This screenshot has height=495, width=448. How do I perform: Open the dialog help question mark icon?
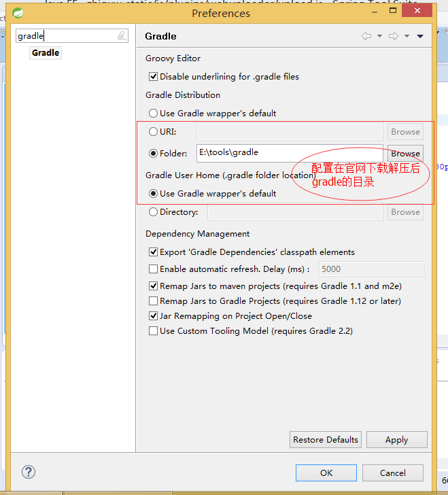(29, 472)
